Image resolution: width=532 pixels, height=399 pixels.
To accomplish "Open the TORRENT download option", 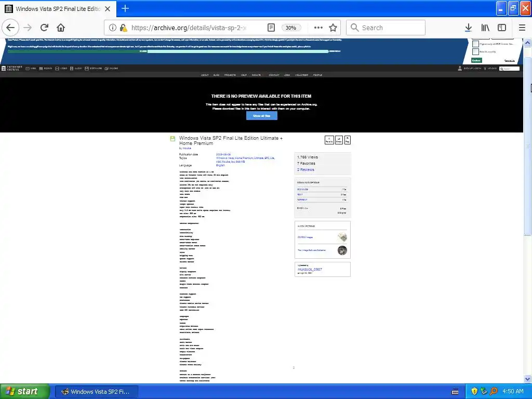I will [x=302, y=200].
